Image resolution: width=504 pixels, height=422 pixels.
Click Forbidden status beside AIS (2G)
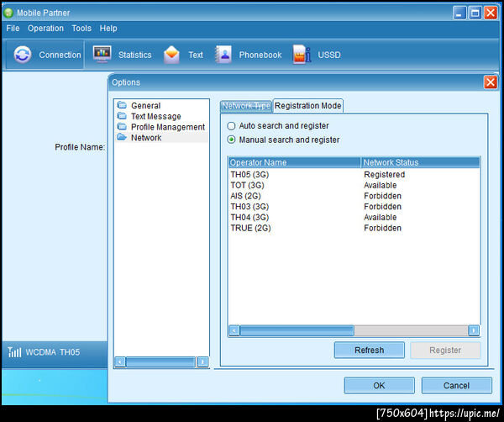[x=382, y=196]
